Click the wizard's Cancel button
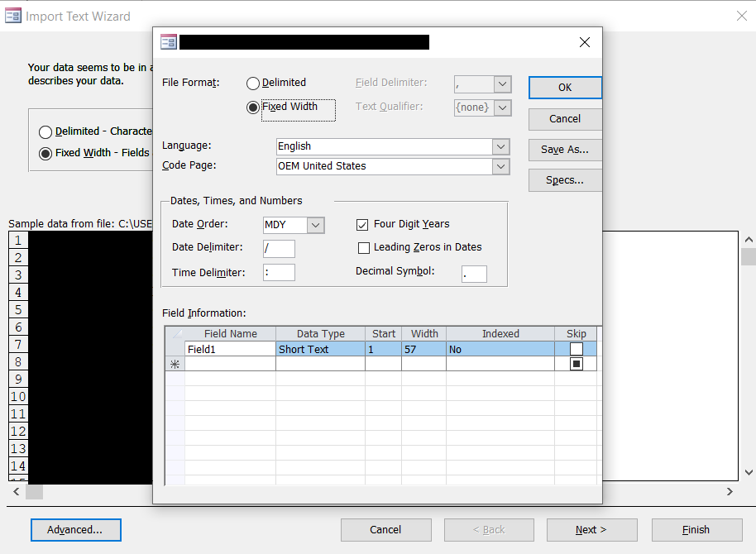Screen dimensions: 756x554 (385, 530)
